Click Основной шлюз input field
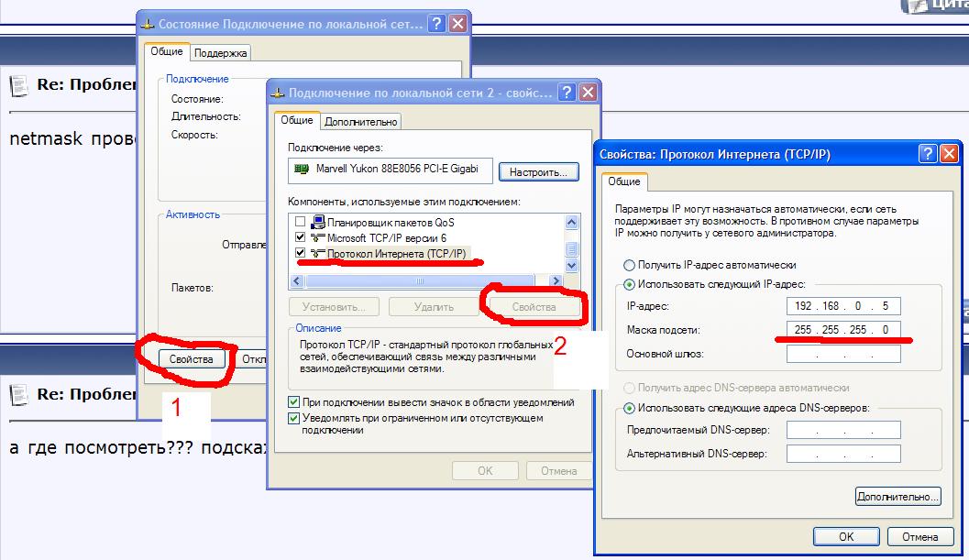 (x=843, y=354)
